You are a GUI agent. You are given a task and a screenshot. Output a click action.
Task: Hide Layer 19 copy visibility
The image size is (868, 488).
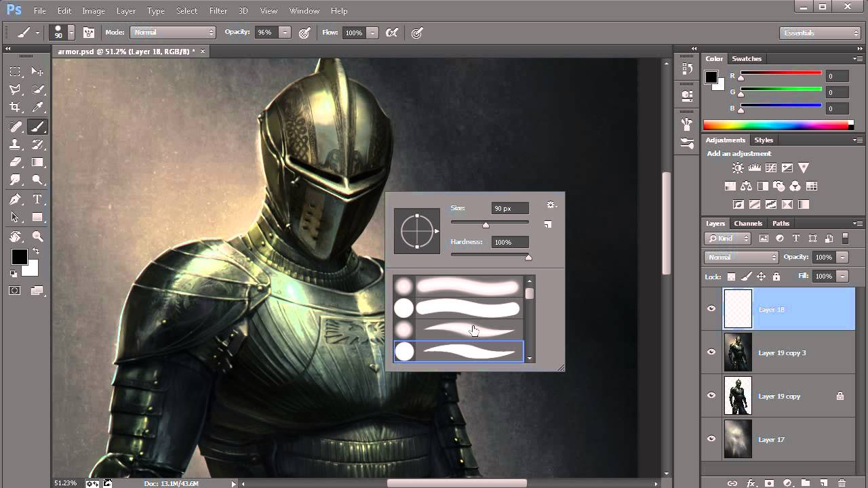(711, 396)
